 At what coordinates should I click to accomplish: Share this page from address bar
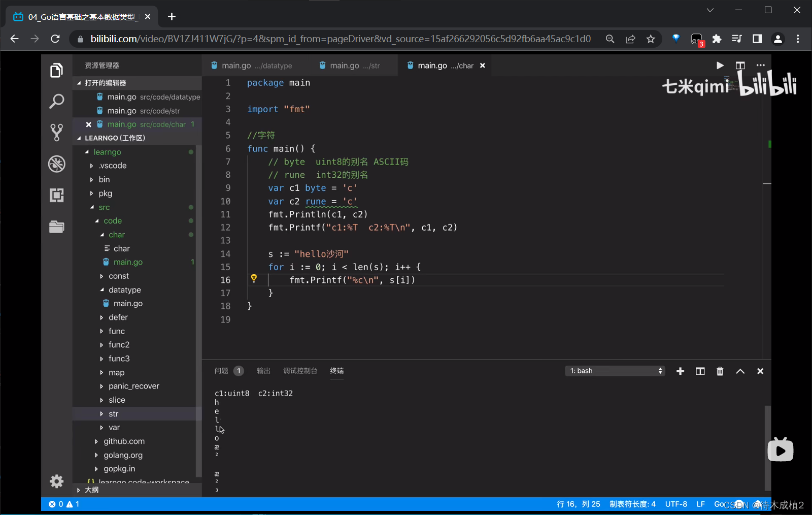pos(630,39)
